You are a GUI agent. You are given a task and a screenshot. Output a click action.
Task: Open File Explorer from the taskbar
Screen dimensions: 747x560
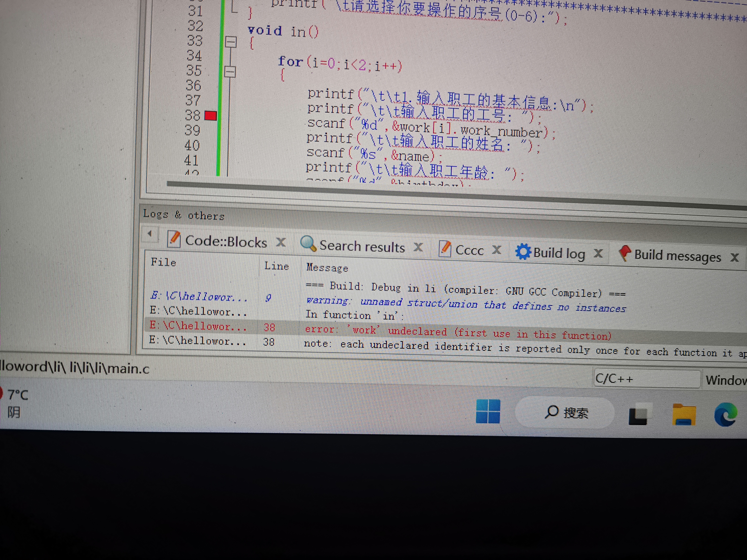(x=684, y=415)
